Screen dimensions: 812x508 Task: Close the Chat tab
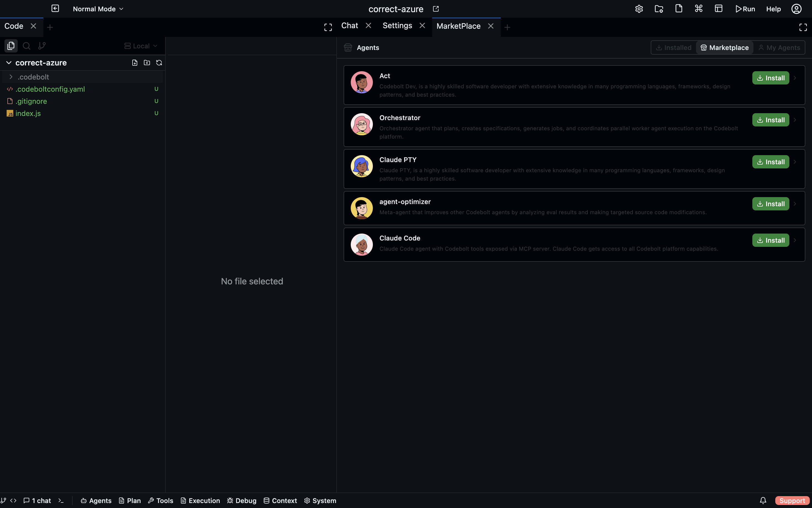(x=368, y=25)
